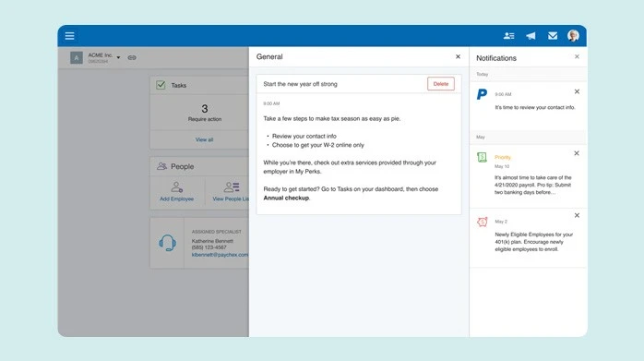Click the assigned specialist headset icon
This screenshot has width=644, height=361.
tap(168, 243)
